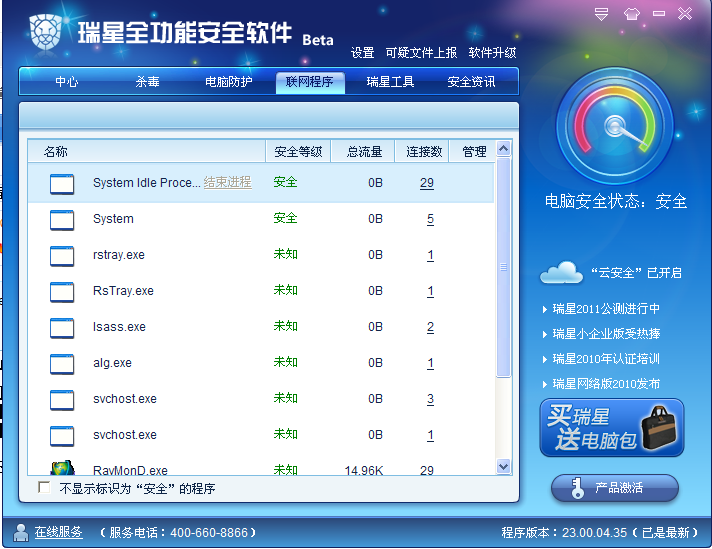This screenshot has height=549, width=712.
Task: Go to the 安全资讯 tab
Action: [471, 82]
